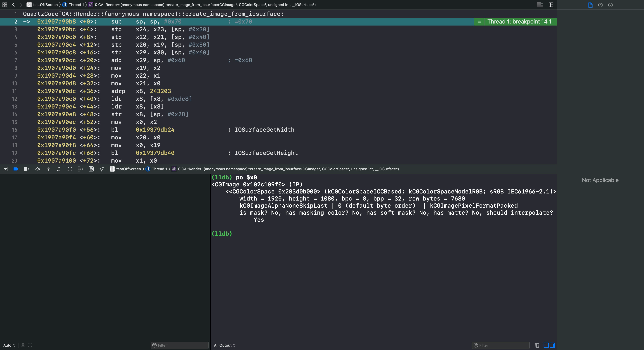
Task: Show the File inspector
Action: [x=591, y=5]
